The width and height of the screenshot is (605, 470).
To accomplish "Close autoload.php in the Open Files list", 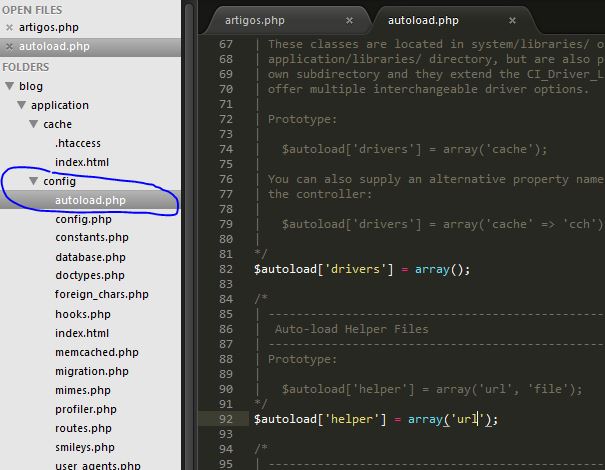I will [10, 46].
